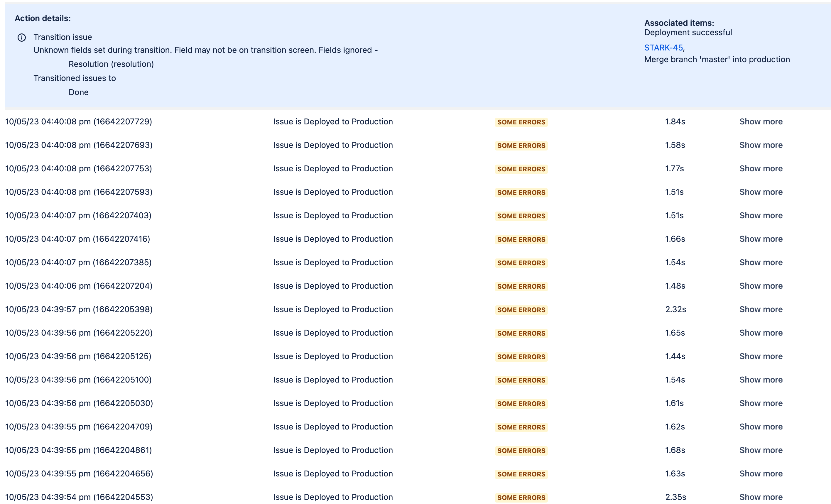
Task: Show more for audit entry 16642205398
Action: pyautogui.click(x=761, y=309)
